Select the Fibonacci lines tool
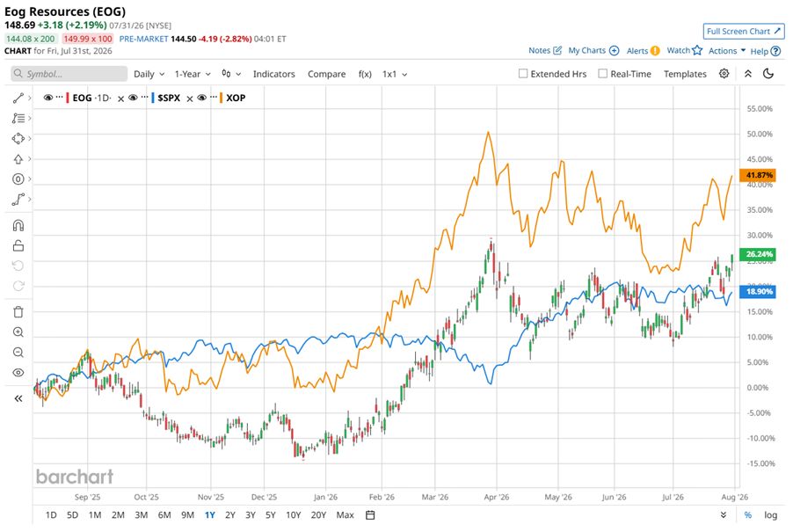The height and width of the screenshot is (532, 793). point(18,119)
